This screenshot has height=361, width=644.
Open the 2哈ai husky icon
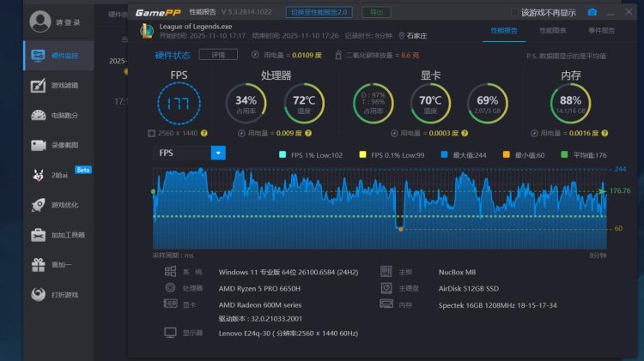click(39, 175)
